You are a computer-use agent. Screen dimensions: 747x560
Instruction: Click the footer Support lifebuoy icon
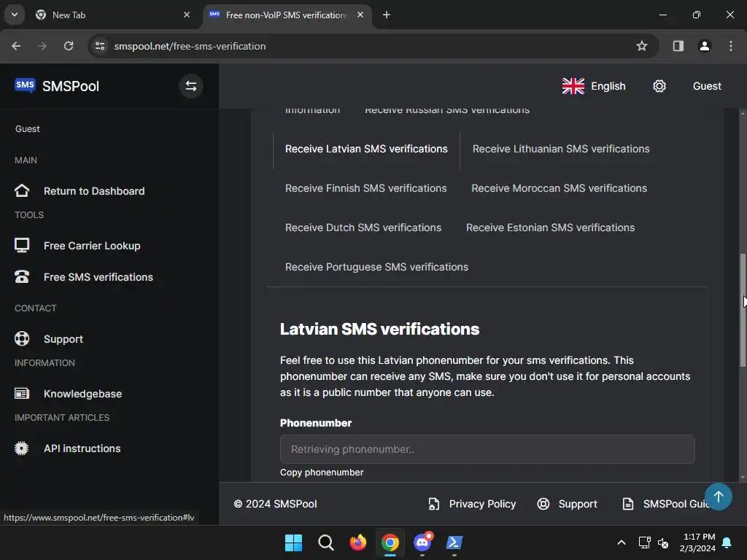(x=543, y=504)
